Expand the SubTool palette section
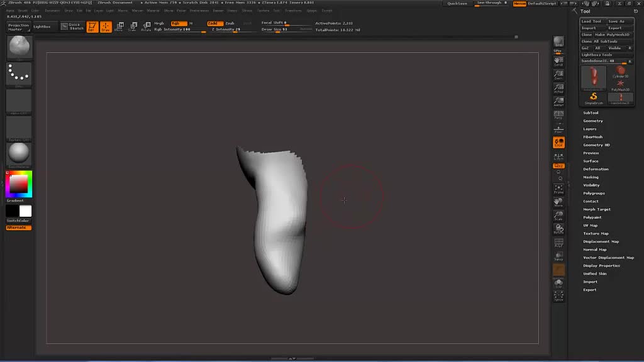The image size is (644, 362). (591, 113)
